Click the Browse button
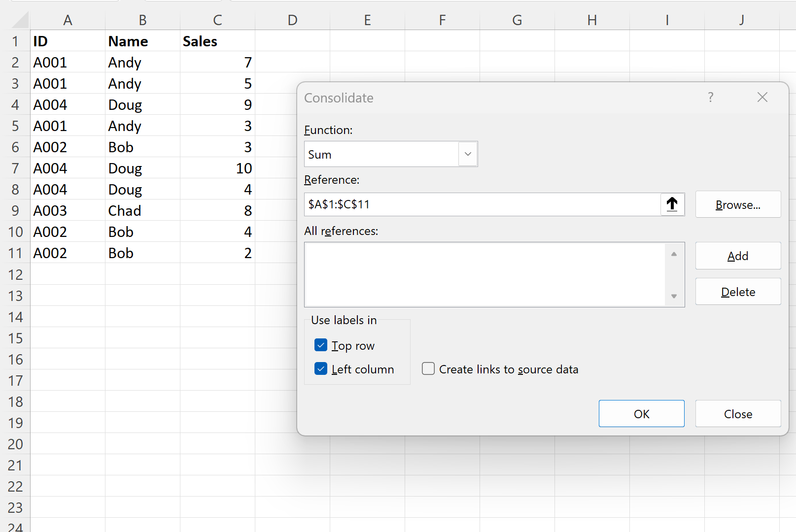Viewport: 796px width, 532px height. [737, 204]
